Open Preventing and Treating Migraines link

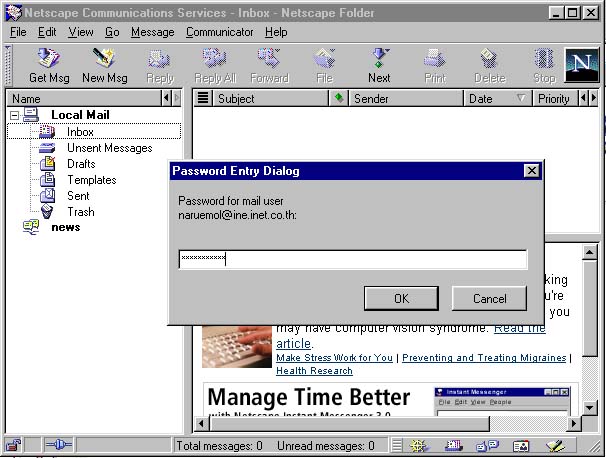484,358
